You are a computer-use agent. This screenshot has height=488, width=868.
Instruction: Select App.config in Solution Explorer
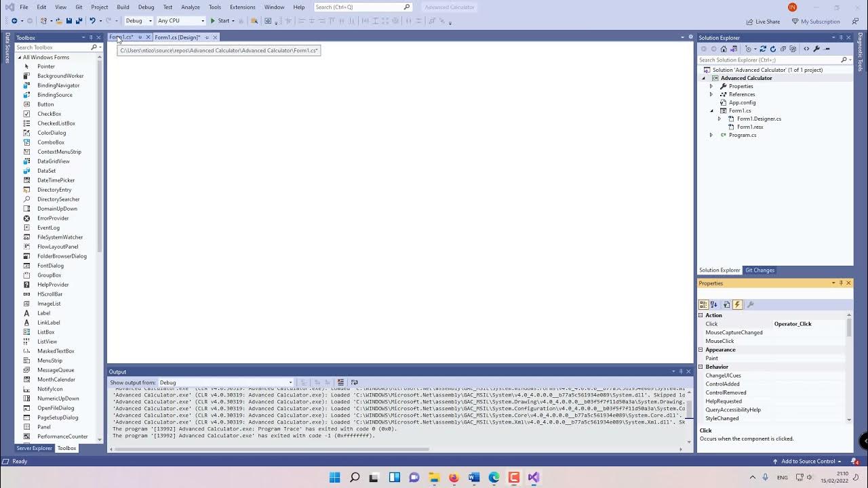pyautogui.click(x=742, y=102)
